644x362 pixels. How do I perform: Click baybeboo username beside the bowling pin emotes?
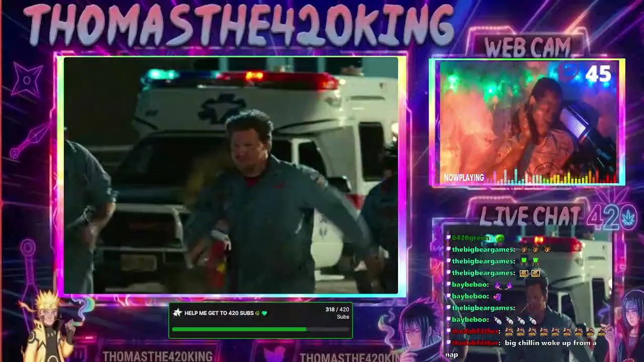click(470, 320)
